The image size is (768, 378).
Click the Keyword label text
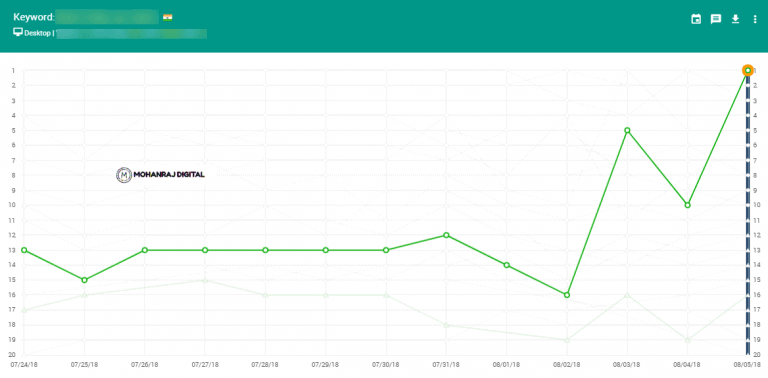(33, 17)
